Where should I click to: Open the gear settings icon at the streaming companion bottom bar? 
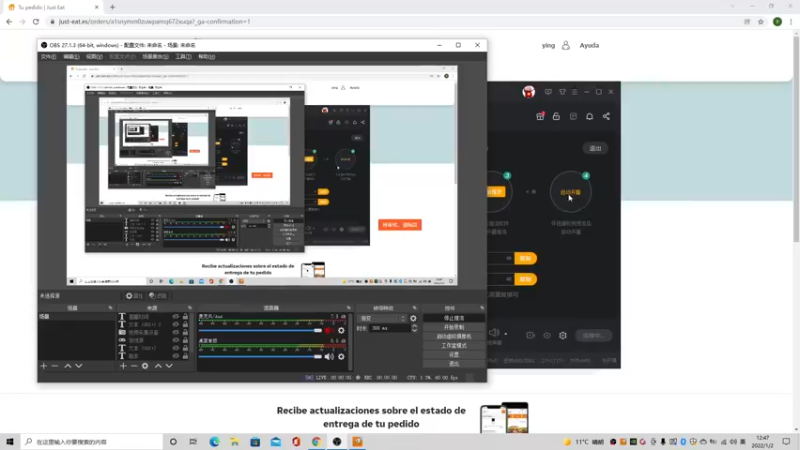click(563, 335)
